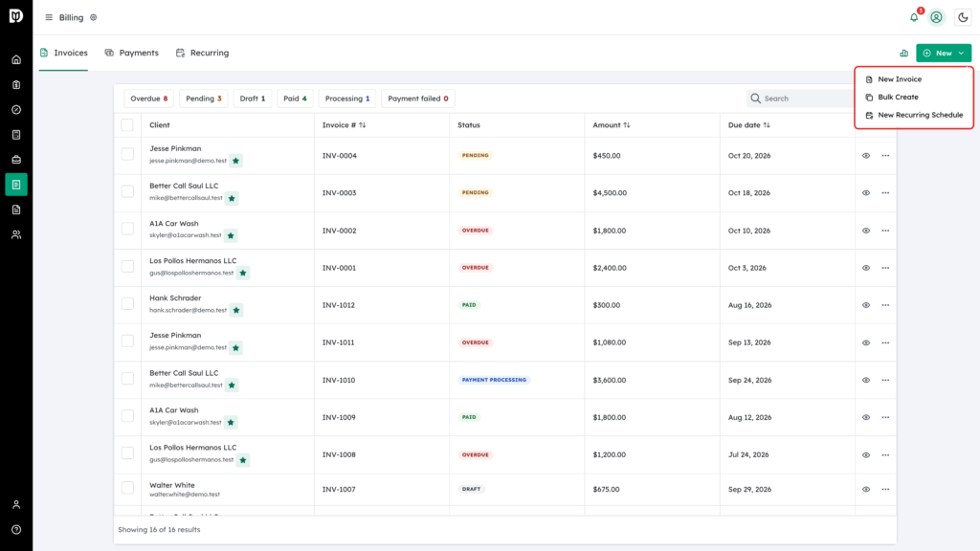This screenshot has width=980, height=551.
Task: Open actions menu for INV-0003
Action: pos(885,193)
